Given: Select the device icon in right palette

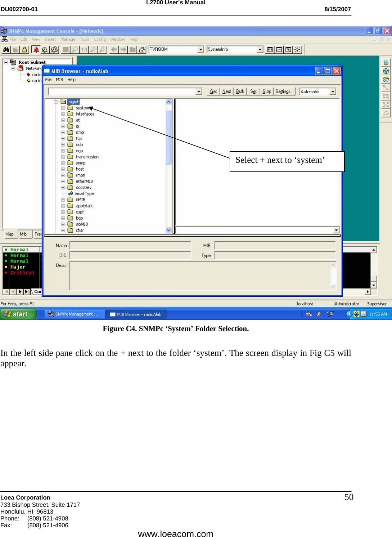Looking at the screenshot, I should (x=386, y=63).
